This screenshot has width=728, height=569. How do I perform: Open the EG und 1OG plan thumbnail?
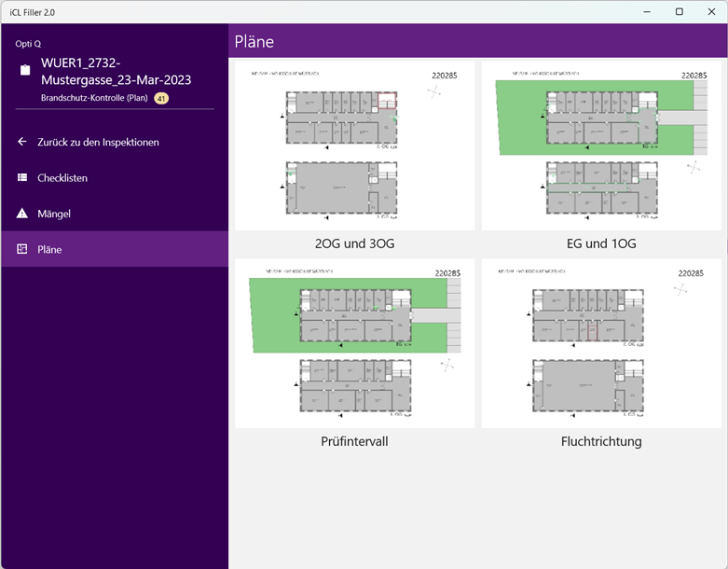(600, 146)
